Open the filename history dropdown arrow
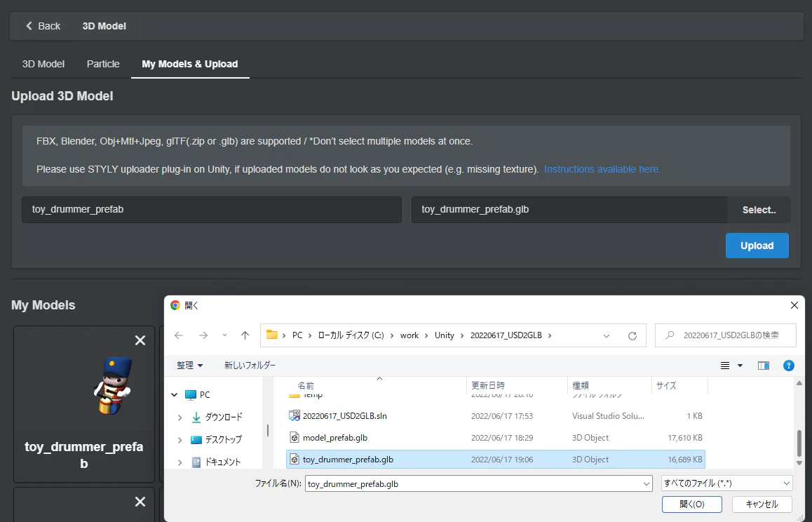Screen dimensions: 812x522 click(x=647, y=483)
